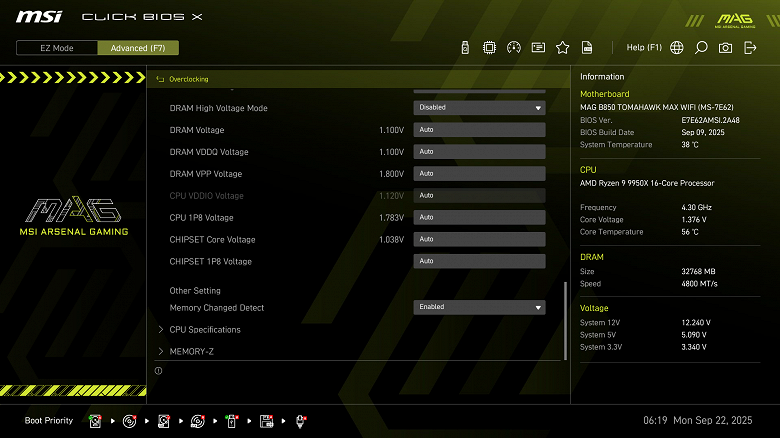Screen dimensions: 780x438
Task: Click the board card icon in toolbar
Action: click(538, 48)
